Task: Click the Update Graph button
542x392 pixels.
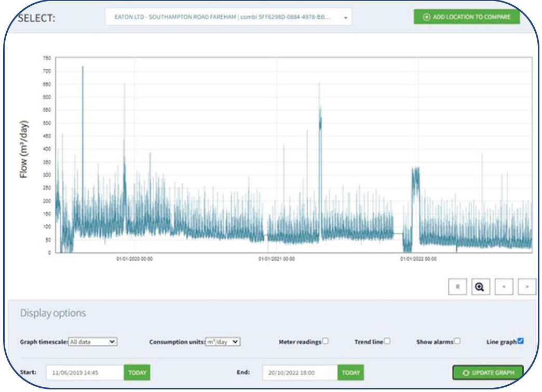Action: pos(488,373)
